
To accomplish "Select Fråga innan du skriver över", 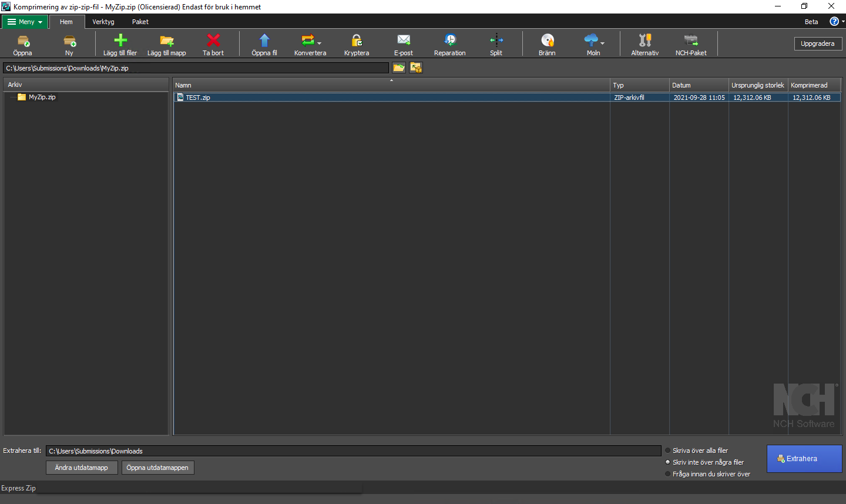I will pos(667,474).
